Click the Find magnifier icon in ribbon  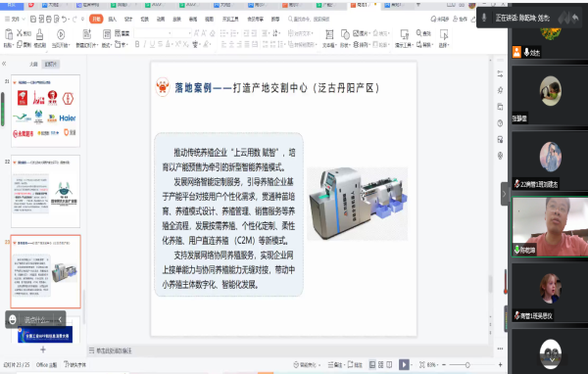(x=418, y=33)
